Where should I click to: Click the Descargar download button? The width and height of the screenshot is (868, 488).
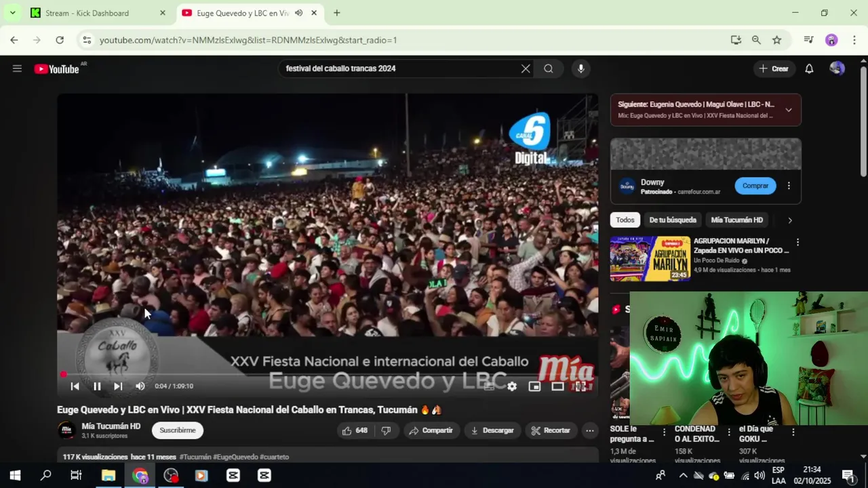(x=492, y=430)
